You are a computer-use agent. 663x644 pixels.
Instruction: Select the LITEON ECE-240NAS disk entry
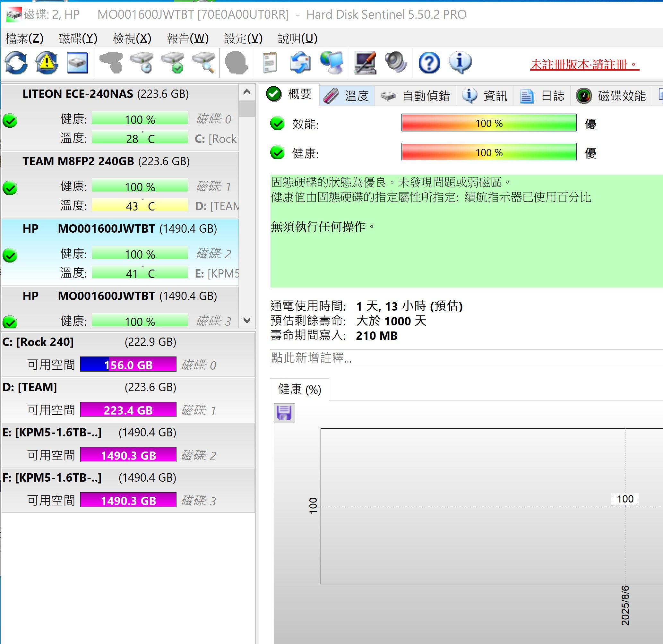[120, 117]
